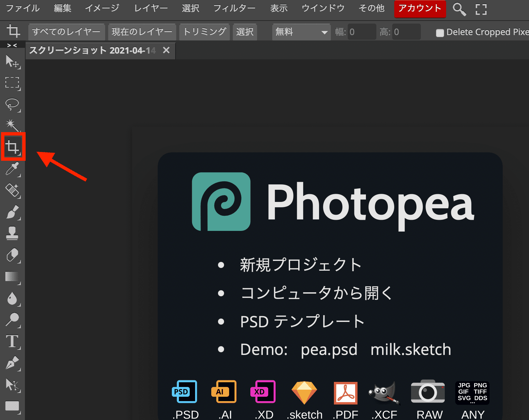This screenshot has height=420, width=529.
Task: Open the 無料 crop ratio dropdown
Action: 301,32
